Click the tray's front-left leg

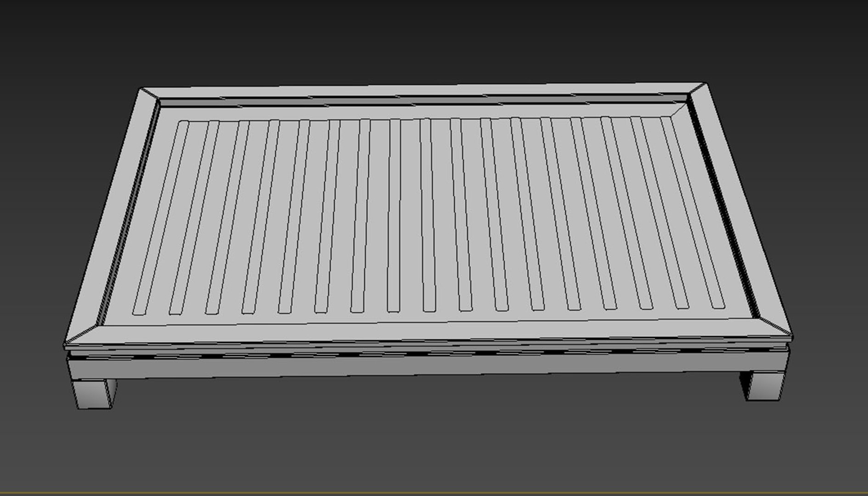pyautogui.click(x=95, y=394)
